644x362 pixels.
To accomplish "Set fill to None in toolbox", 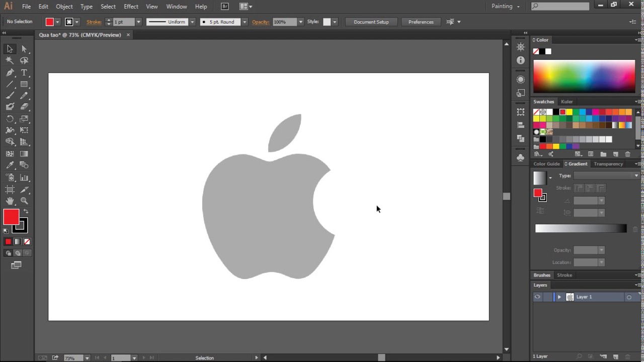I will (27, 242).
